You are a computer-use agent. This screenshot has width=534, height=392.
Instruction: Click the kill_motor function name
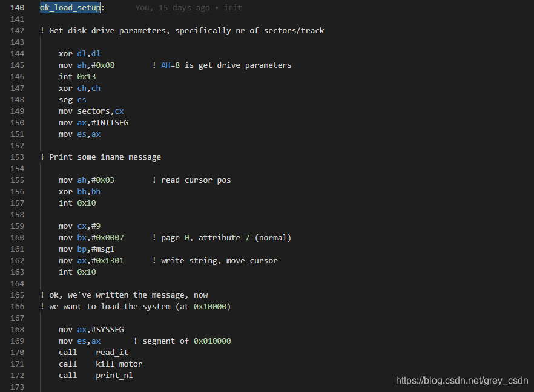coord(119,364)
